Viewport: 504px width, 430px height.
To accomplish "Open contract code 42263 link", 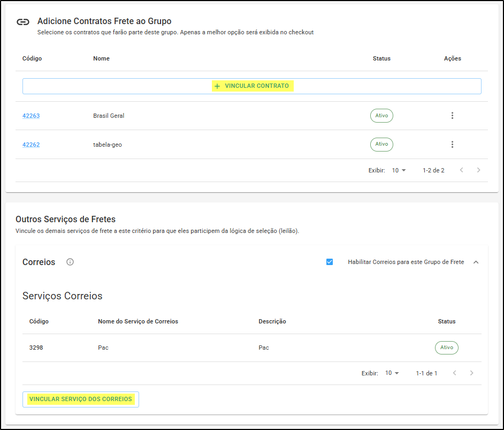I will (x=31, y=116).
